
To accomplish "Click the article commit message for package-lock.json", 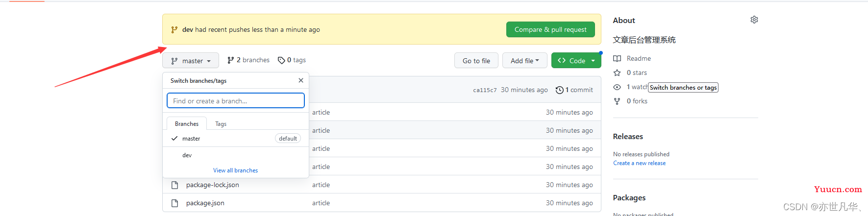I will pos(321,185).
